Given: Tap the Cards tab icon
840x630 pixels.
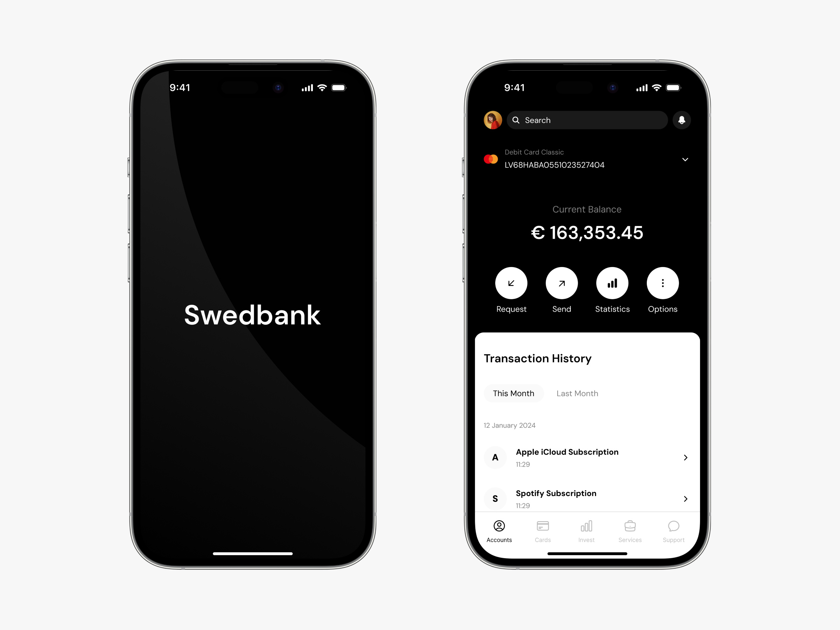Looking at the screenshot, I should [x=543, y=527].
